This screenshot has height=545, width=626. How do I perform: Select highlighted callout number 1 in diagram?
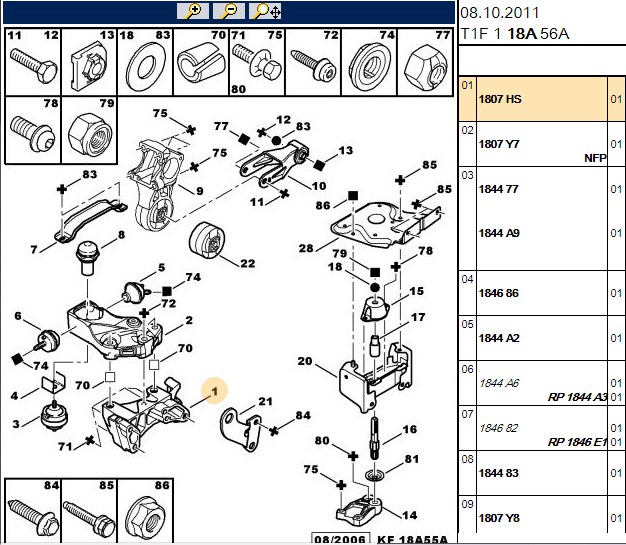[215, 391]
